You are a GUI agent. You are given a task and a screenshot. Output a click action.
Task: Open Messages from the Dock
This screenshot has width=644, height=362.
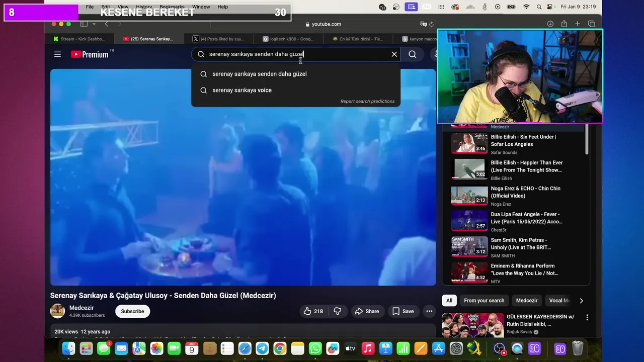click(104, 348)
